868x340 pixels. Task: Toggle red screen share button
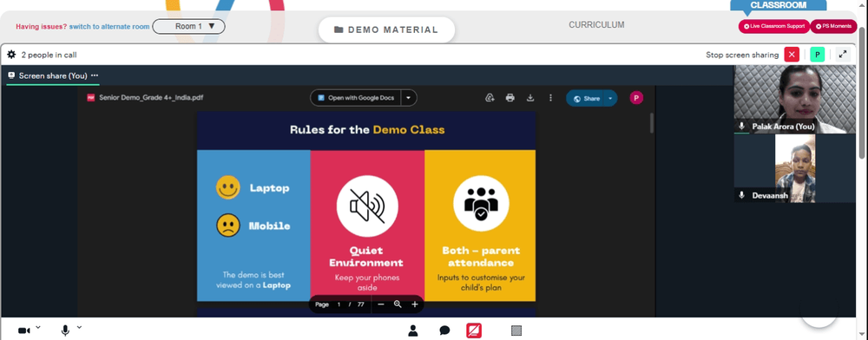[x=474, y=330]
